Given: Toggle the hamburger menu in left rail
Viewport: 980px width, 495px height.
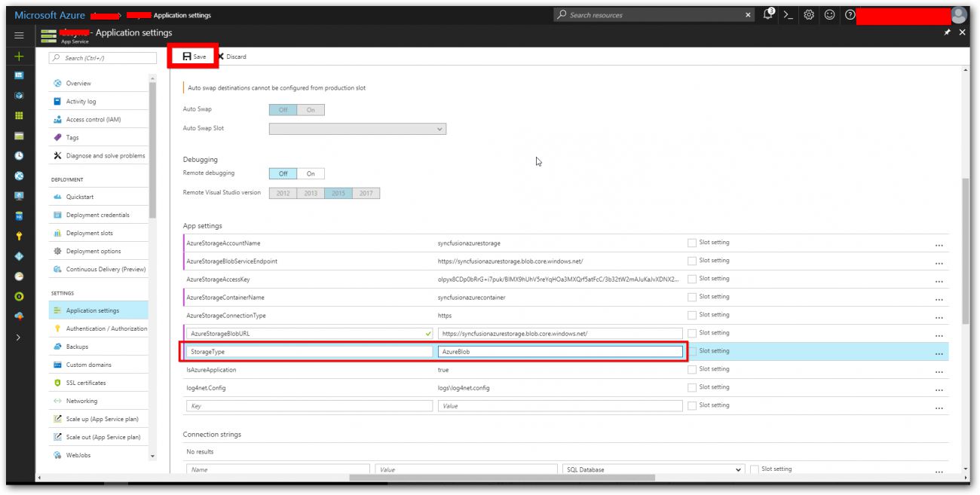Looking at the screenshot, I should [x=19, y=35].
